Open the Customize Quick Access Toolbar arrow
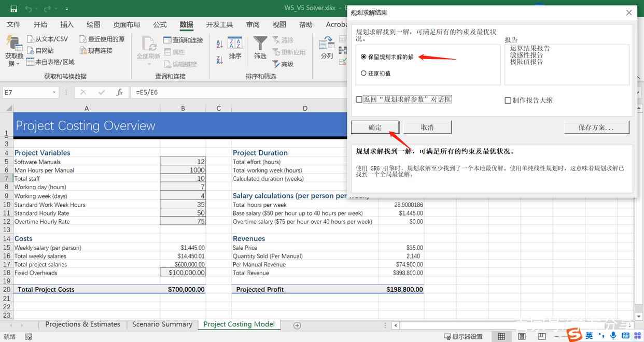The height and width of the screenshot is (342, 644). click(67, 9)
